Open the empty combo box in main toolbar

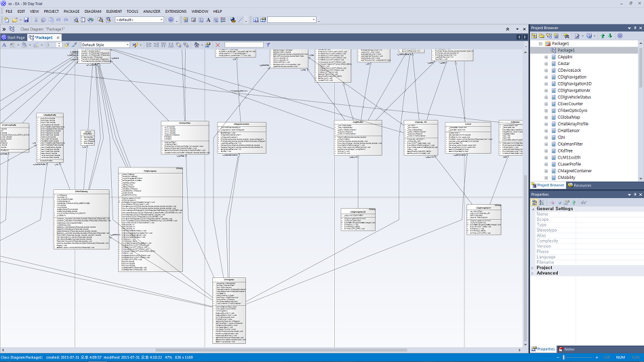pyautogui.click(x=314, y=20)
